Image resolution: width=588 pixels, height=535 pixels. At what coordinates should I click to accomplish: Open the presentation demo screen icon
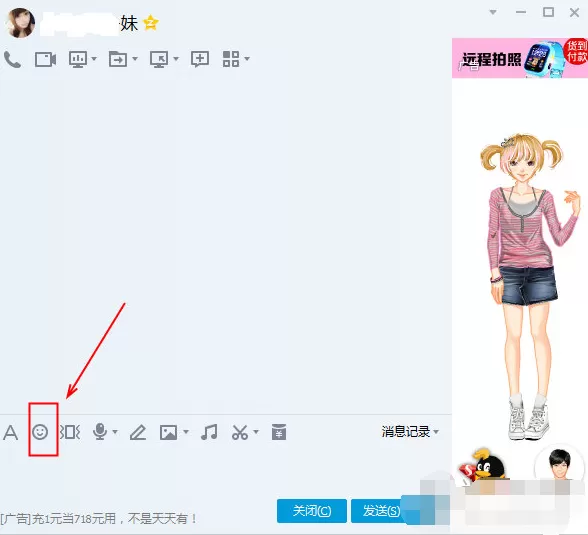tap(78, 59)
